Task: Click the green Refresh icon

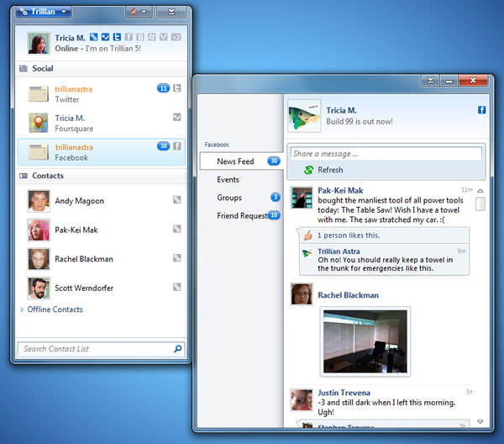Action: click(x=309, y=170)
